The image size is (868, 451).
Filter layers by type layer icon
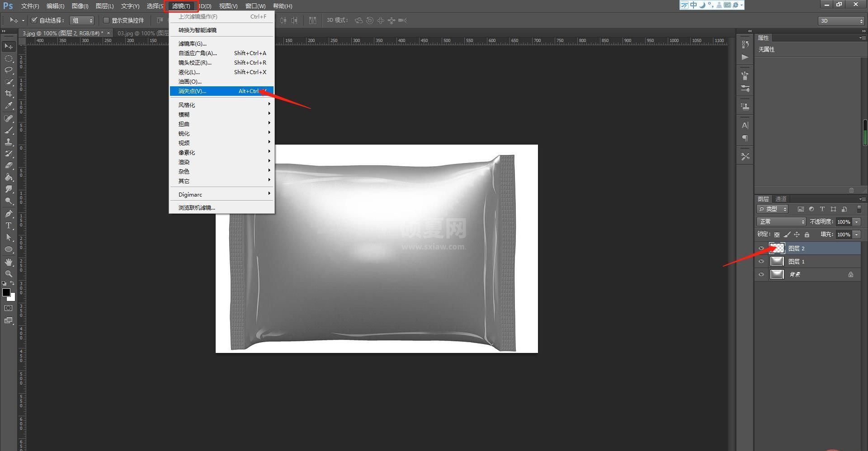click(822, 209)
